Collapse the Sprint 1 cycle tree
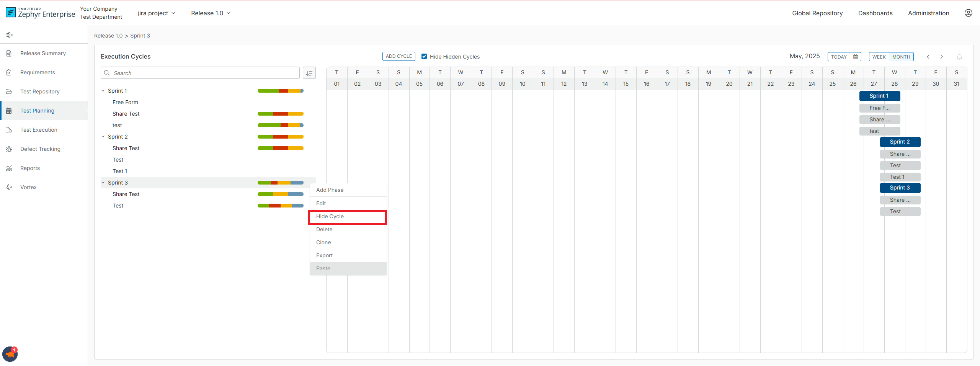 pyautogui.click(x=103, y=90)
